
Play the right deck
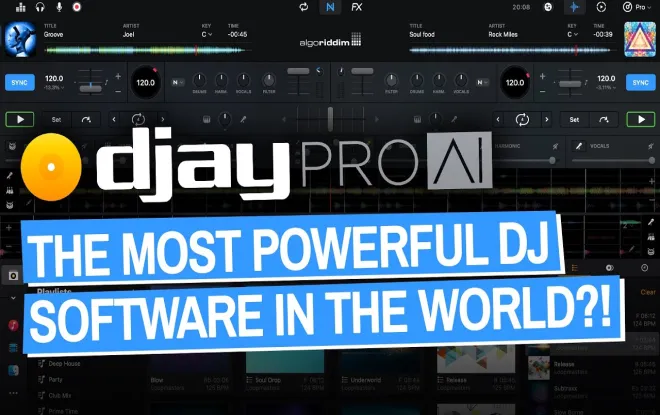point(641,120)
